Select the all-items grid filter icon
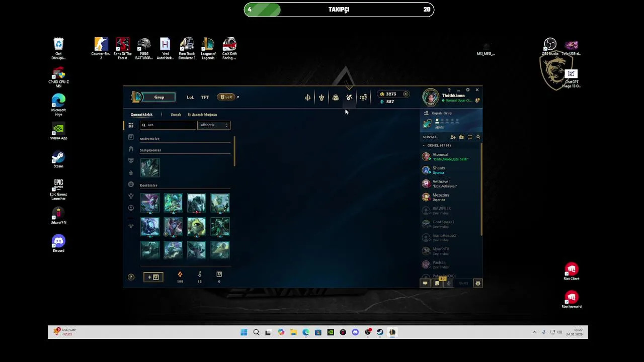This screenshot has width=644, height=362. click(131, 125)
